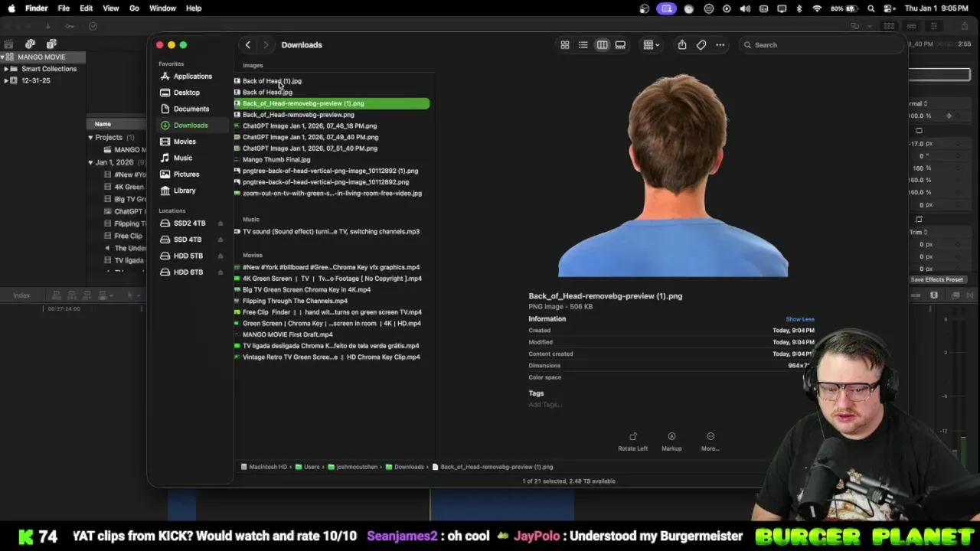Click the Edit Tags icon
Viewport: 980px width, 551px height.
pos(701,45)
